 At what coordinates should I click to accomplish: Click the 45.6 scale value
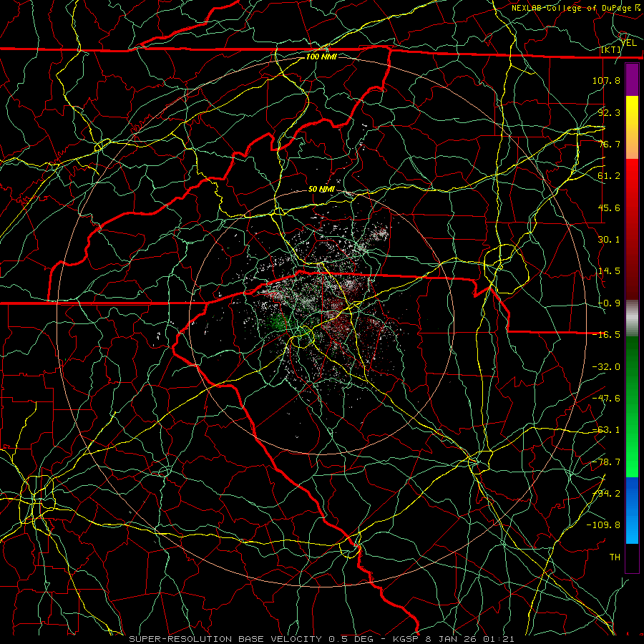(609, 208)
